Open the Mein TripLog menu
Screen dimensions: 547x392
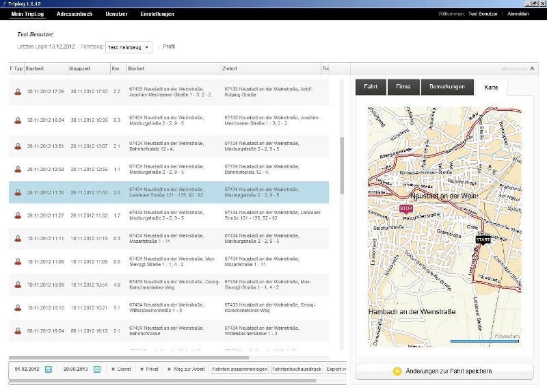pyautogui.click(x=27, y=14)
